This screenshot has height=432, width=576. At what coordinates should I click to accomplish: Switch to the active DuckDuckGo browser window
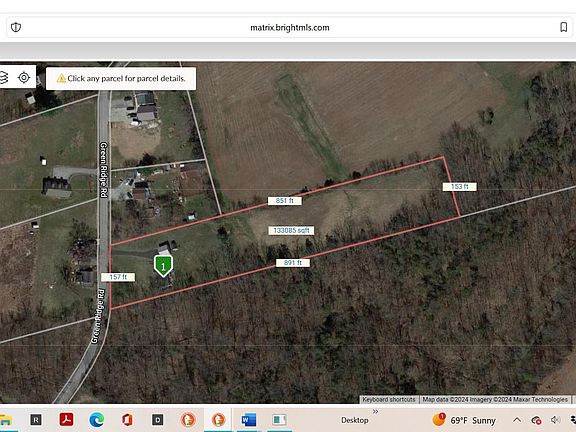[218, 420]
